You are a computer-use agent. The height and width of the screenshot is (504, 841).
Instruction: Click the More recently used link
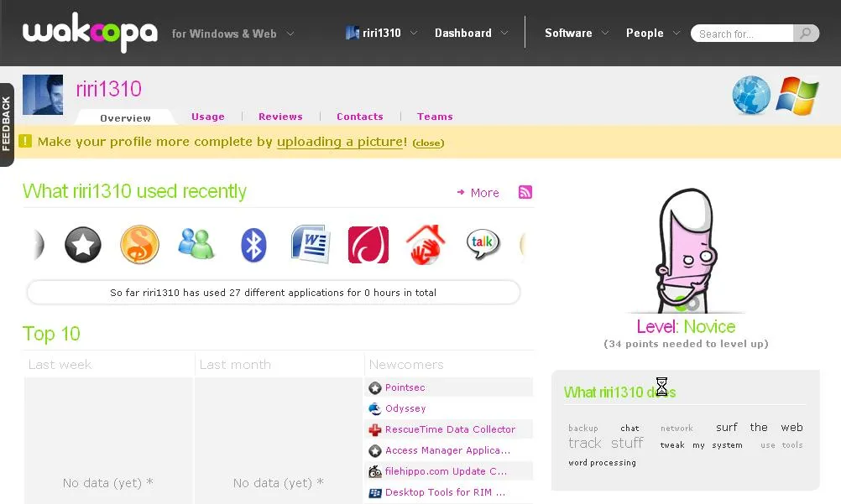pos(478,193)
